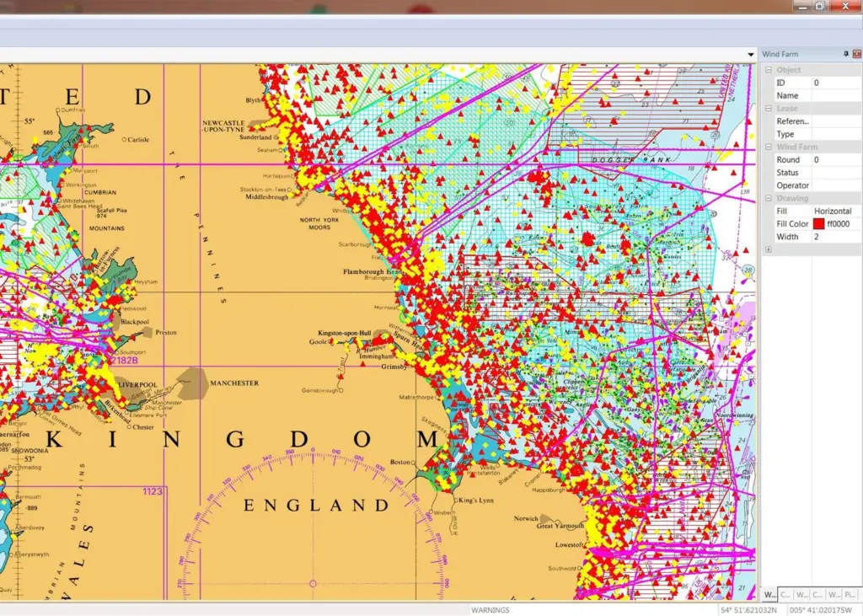The height and width of the screenshot is (616, 863).
Task: Click the Carlisle label on the map
Action: pyautogui.click(x=138, y=140)
